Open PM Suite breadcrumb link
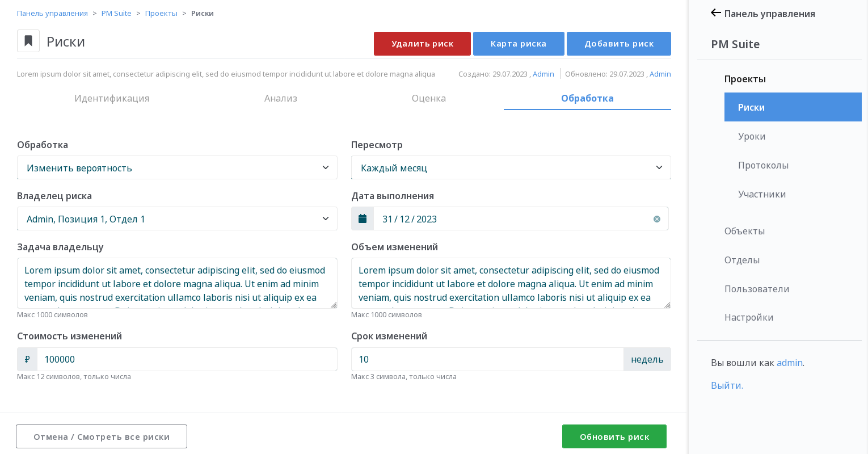The width and height of the screenshot is (868, 454). tap(116, 13)
